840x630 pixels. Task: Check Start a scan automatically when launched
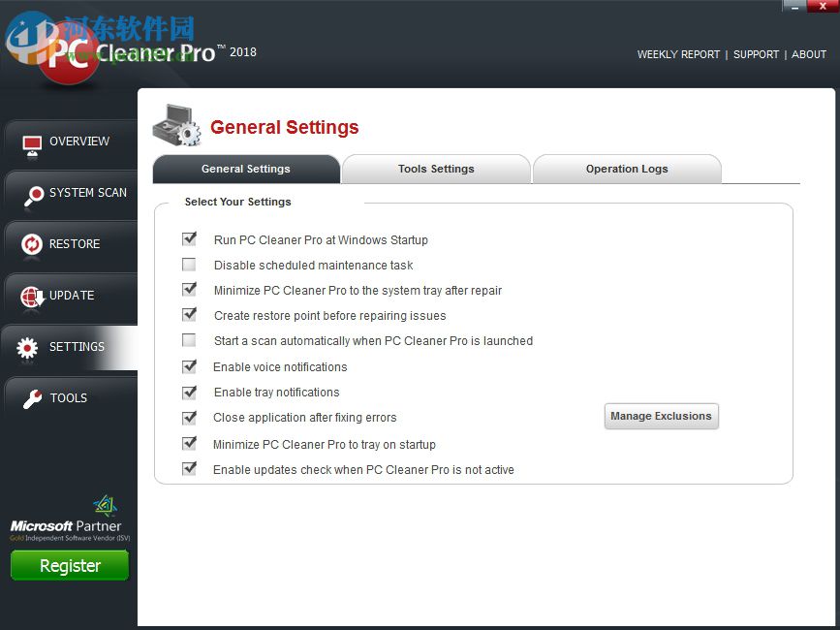(189, 340)
